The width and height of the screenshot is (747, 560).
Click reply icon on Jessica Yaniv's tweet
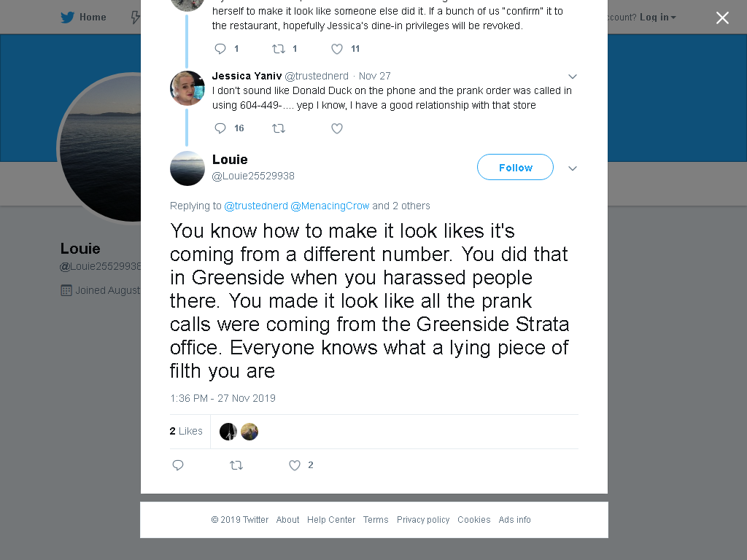[x=220, y=128]
